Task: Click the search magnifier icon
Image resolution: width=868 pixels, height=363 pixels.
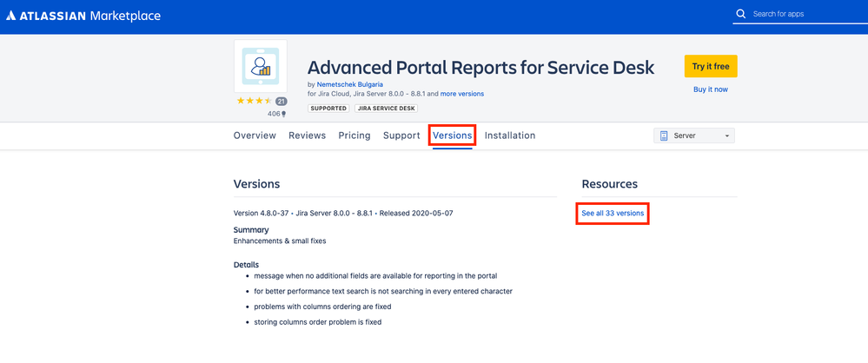Action: 740,14
